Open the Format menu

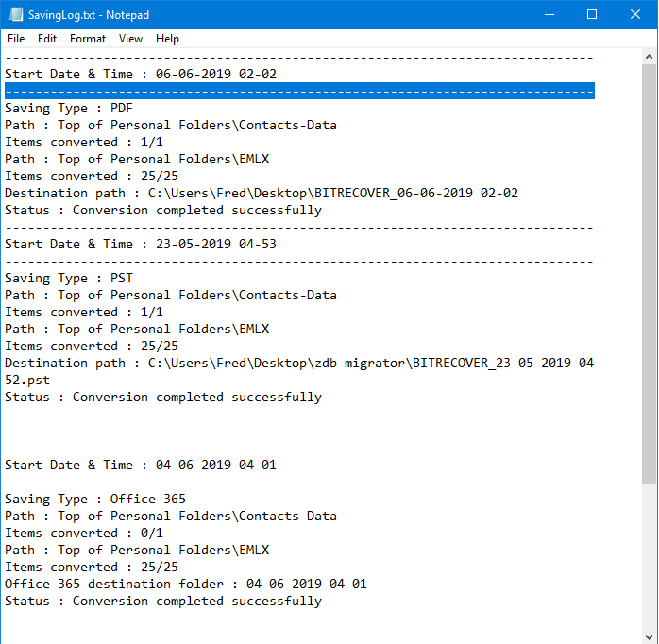88,39
